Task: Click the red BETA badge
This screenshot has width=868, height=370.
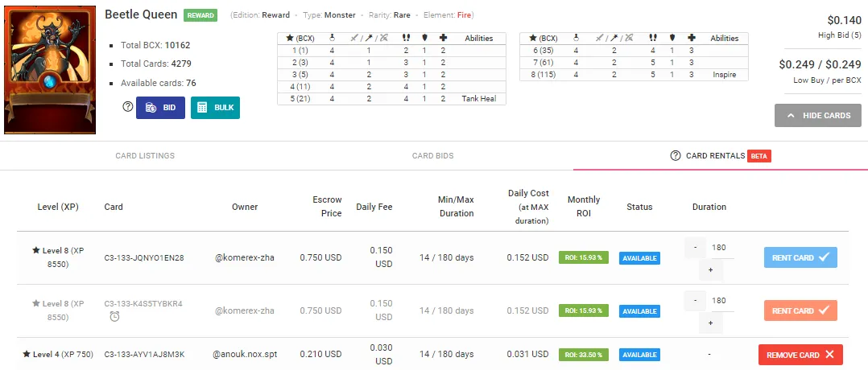Action: (x=759, y=157)
